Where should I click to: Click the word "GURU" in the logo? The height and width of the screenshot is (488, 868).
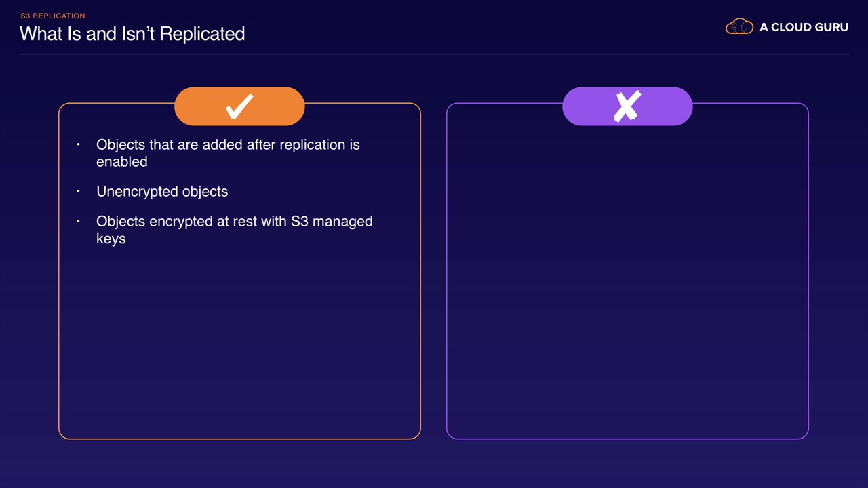(x=831, y=27)
